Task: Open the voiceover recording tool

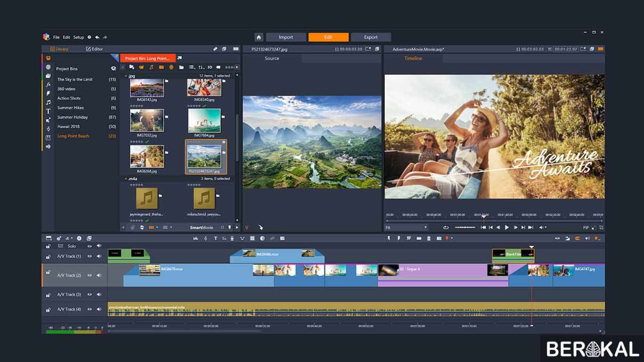Action: [x=232, y=238]
